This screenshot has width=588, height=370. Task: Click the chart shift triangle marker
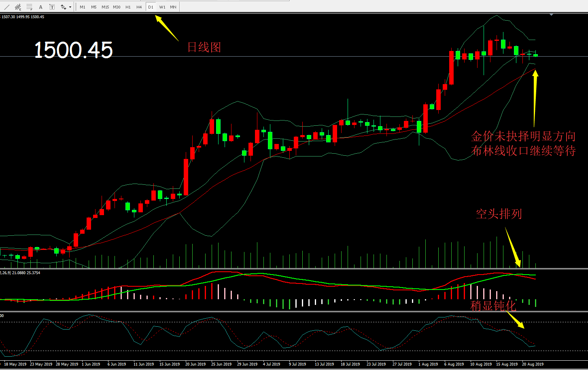(551, 15)
